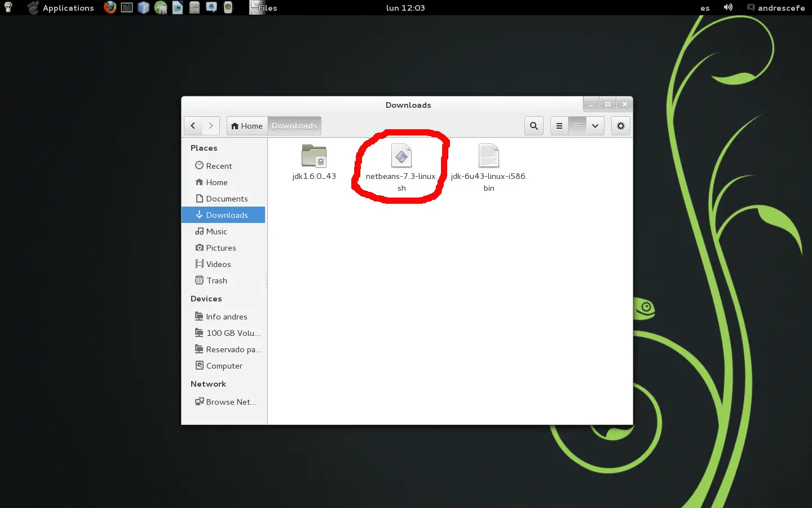The image size is (812, 508).
Task: Click Browse Network in the sidebar
Action: [223, 402]
